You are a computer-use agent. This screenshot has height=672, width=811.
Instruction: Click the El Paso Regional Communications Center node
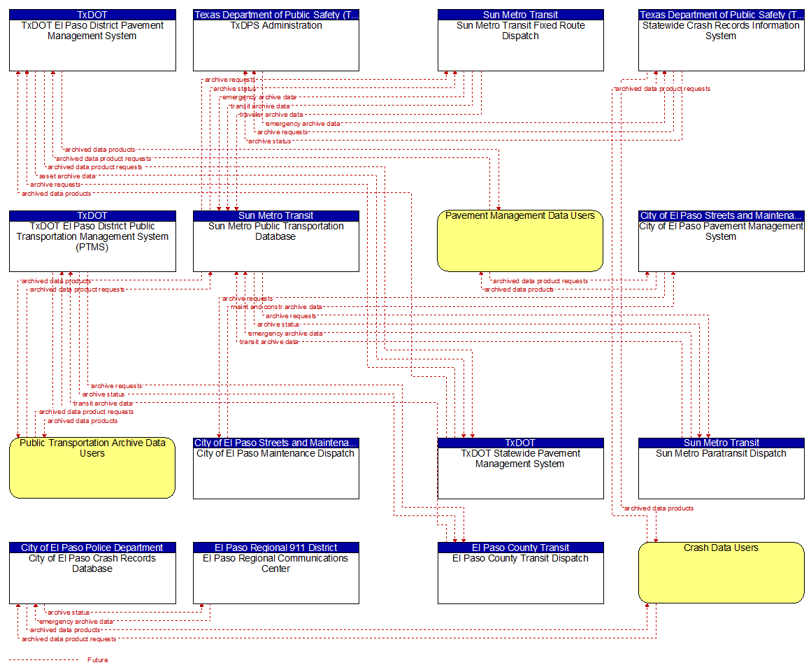tap(276, 573)
